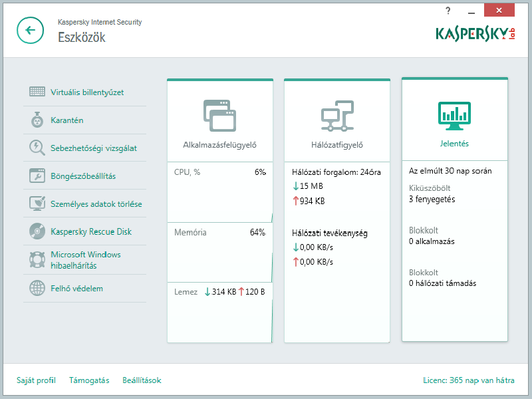
Task: Open Hálózatfigyelő panel title
Action: pyautogui.click(x=337, y=145)
